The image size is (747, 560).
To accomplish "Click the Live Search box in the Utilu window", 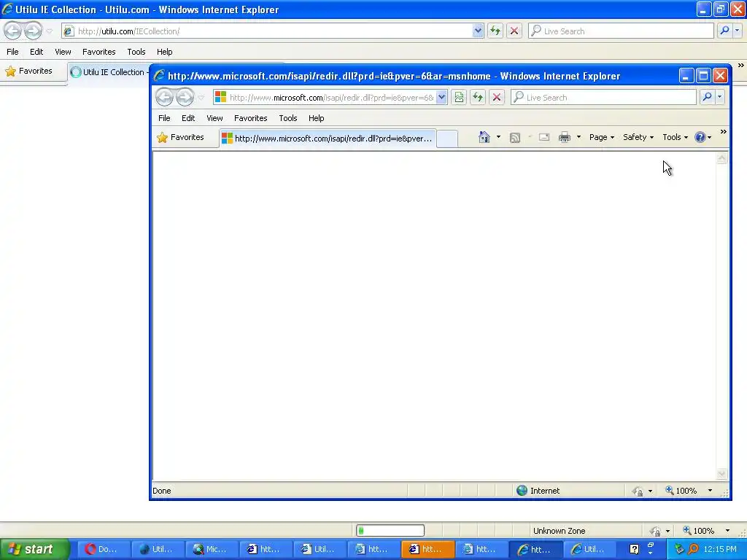I will pos(621,31).
